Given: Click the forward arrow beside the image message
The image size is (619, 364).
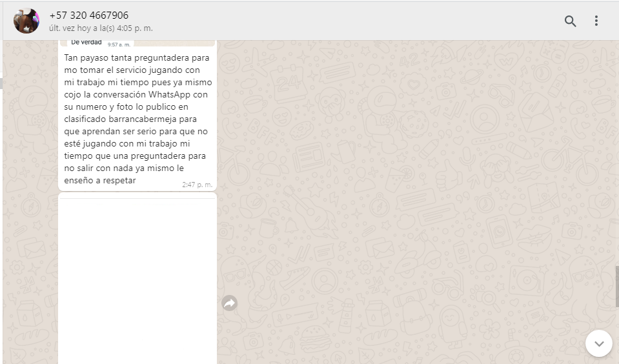Looking at the screenshot, I should click(x=229, y=303).
